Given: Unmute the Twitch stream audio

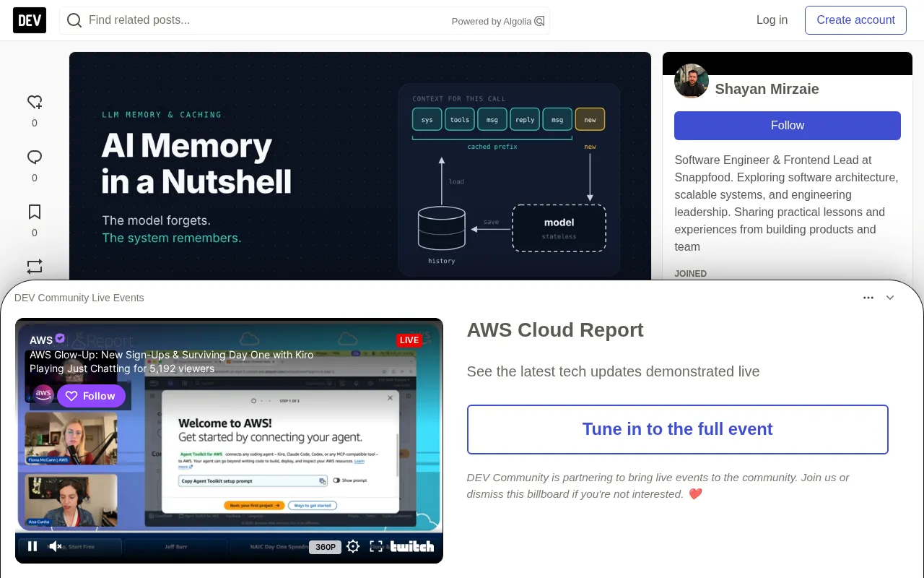Looking at the screenshot, I should pyautogui.click(x=56, y=546).
